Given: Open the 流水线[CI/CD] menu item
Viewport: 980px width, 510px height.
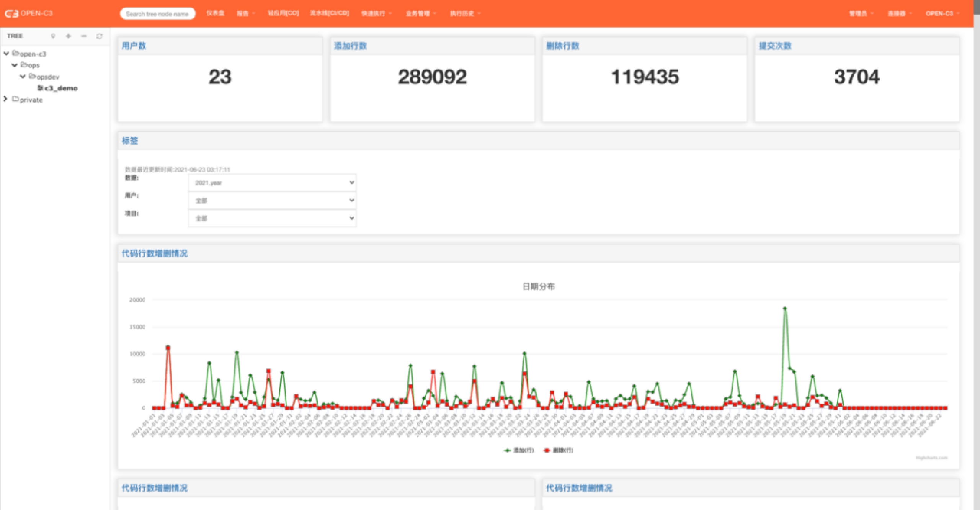Looking at the screenshot, I should point(329,13).
